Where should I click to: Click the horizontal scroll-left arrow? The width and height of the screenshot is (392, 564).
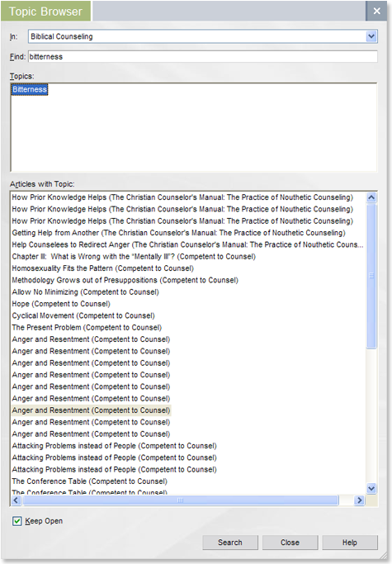tap(17, 500)
